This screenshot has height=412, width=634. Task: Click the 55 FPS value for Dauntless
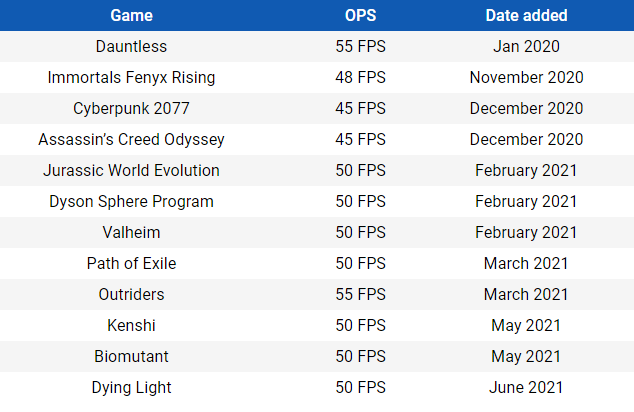[x=360, y=46]
